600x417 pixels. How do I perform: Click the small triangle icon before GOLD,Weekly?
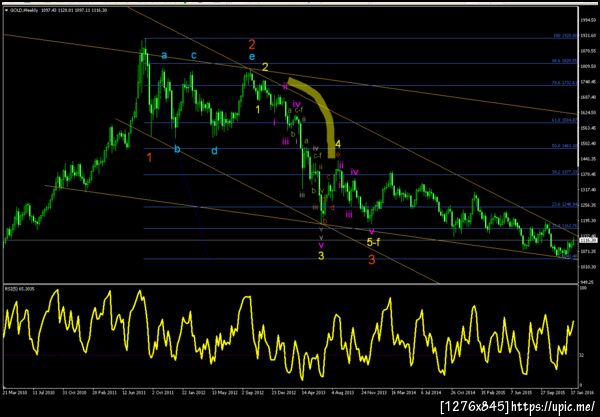(x=7, y=10)
